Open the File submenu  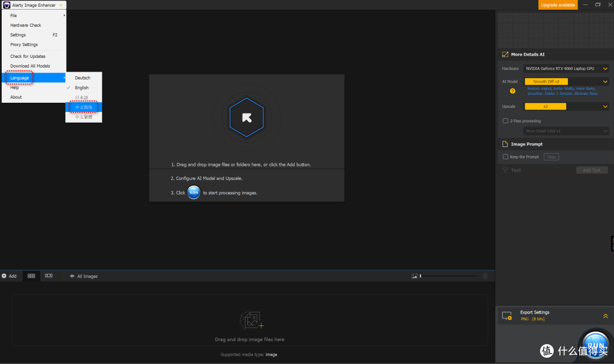pos(34,16)
